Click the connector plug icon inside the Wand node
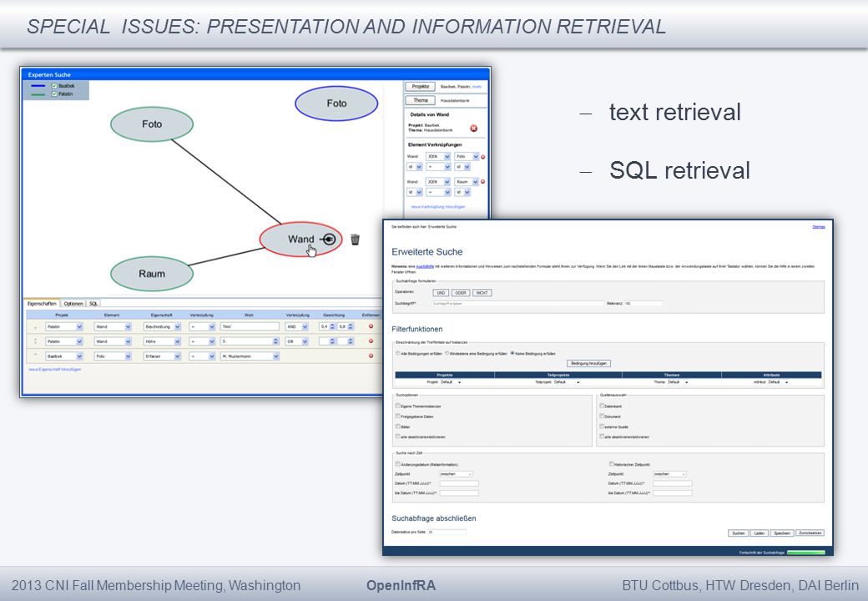This screenshot has width=868, height=601. click(328, 239)
